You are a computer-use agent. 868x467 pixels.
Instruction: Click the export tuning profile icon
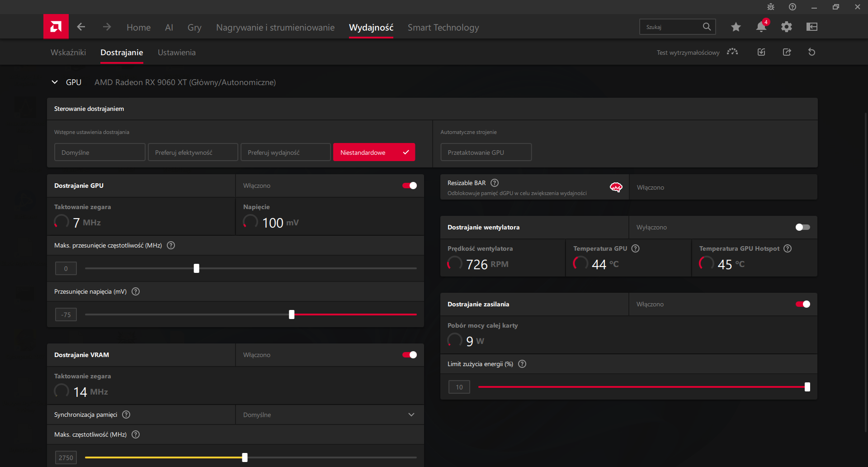point(787,52)
